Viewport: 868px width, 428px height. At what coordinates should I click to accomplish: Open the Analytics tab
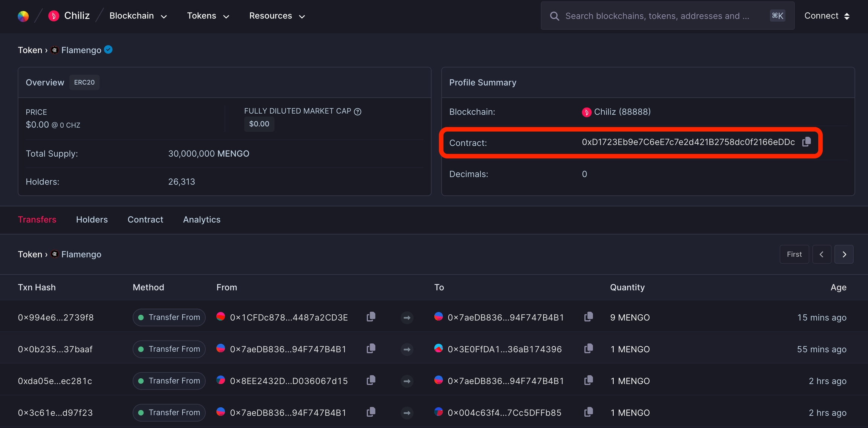tap(202, 219)
